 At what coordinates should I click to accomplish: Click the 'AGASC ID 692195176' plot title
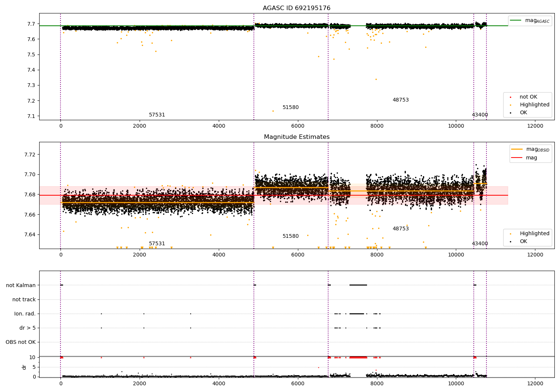pyautogui.click(x=296, y=8)
